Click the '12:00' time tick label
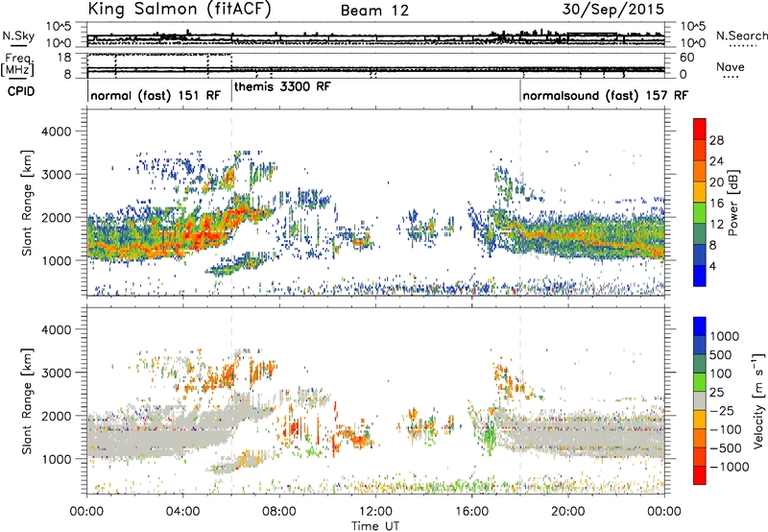This screenshot has height=532, width=768. point(375,512)
